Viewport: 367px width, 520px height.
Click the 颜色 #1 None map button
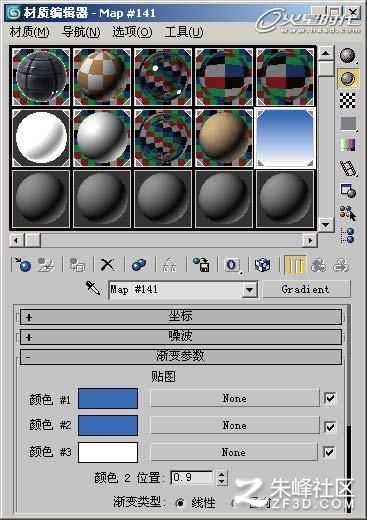coord(234,398)
